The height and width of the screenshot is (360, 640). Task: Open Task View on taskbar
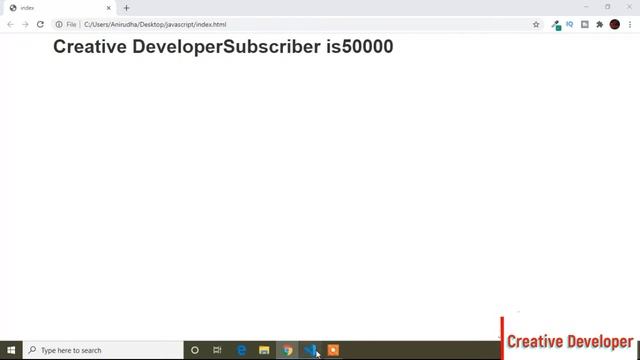click(217, 350)
